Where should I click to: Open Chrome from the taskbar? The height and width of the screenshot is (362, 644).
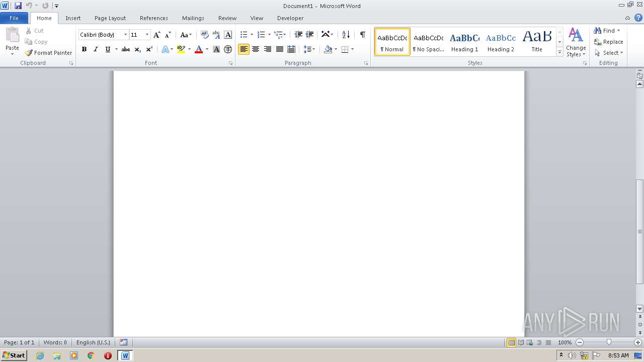pyautogui.click(x=91, y=355)
